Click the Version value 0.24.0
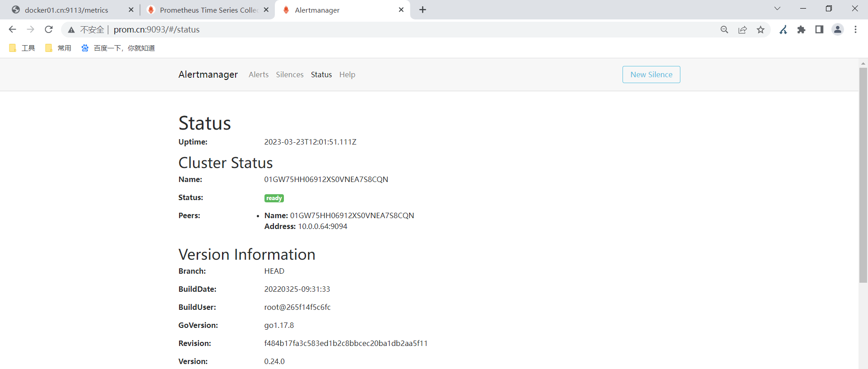868x369 pixels. point(274,361)
